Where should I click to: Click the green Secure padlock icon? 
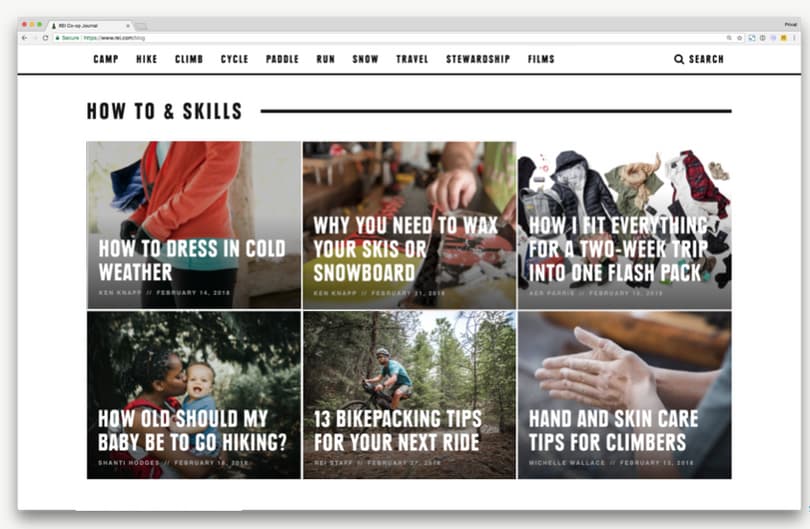pos(58,38)
